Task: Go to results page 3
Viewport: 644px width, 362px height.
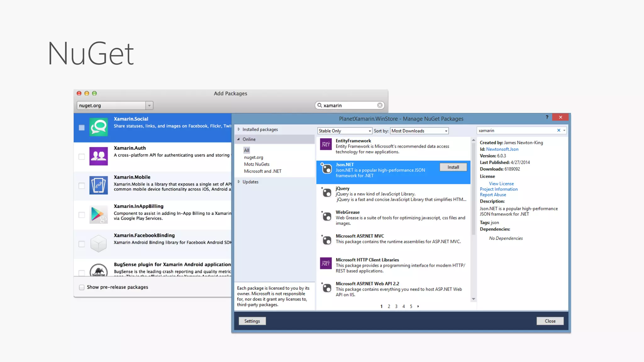Action: coord(396,306)
